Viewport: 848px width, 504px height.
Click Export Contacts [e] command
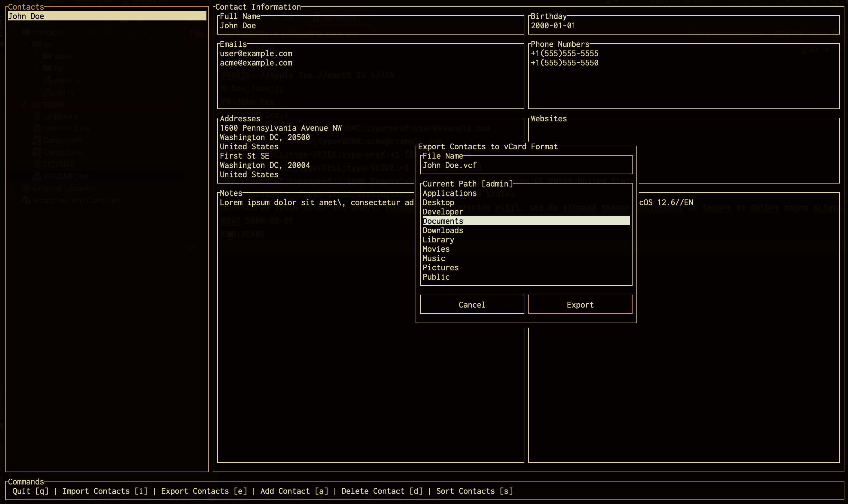click(x=204, y=491)
